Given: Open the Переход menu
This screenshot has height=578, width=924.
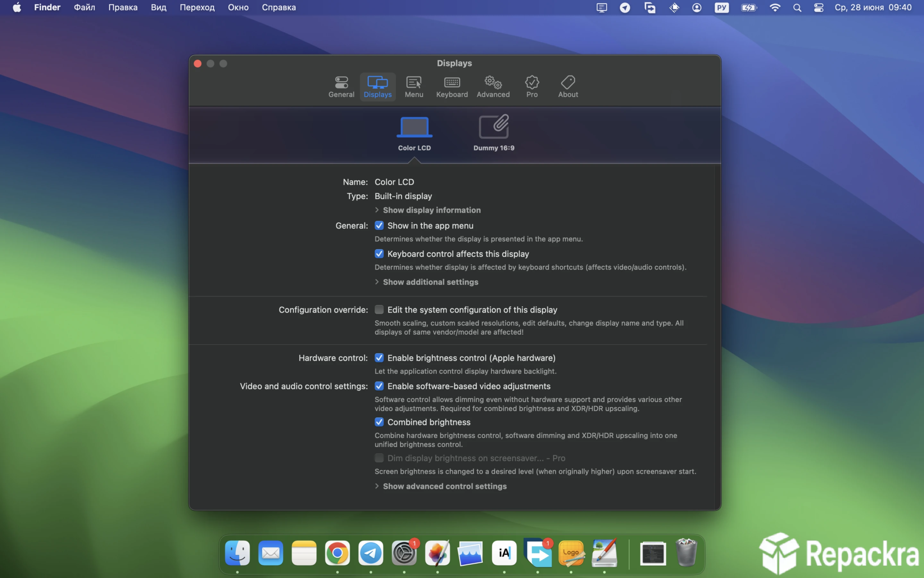Looking at the screenshot, I should 197,7.
